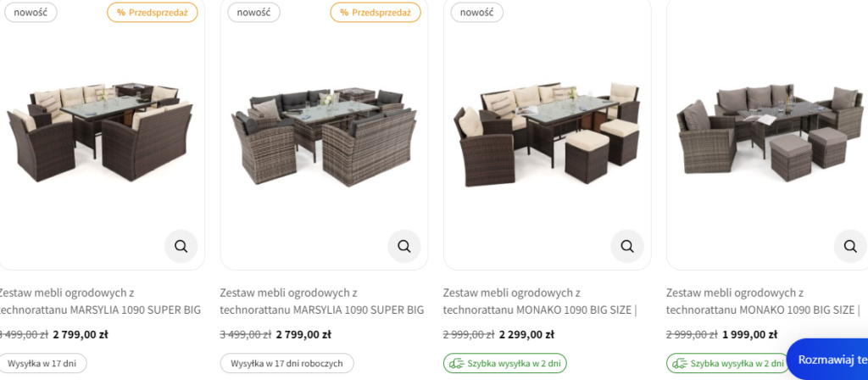Click fast delivery truck icon under 2 299,00 zł
This screenshot has width=868, height=380.
pos(457,364)
